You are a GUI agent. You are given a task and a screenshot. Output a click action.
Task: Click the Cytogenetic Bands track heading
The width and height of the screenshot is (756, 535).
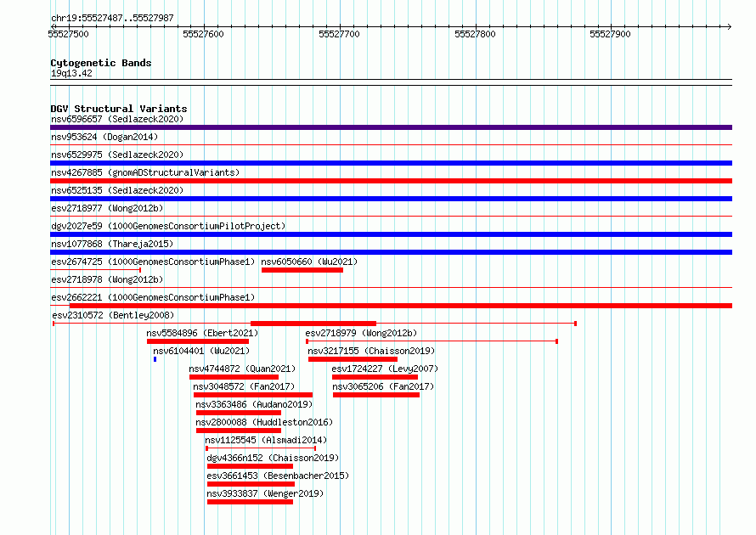101,63
